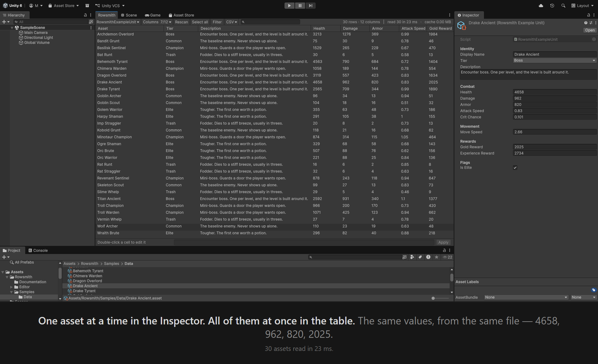Open the undo history icon

(552, 6)
